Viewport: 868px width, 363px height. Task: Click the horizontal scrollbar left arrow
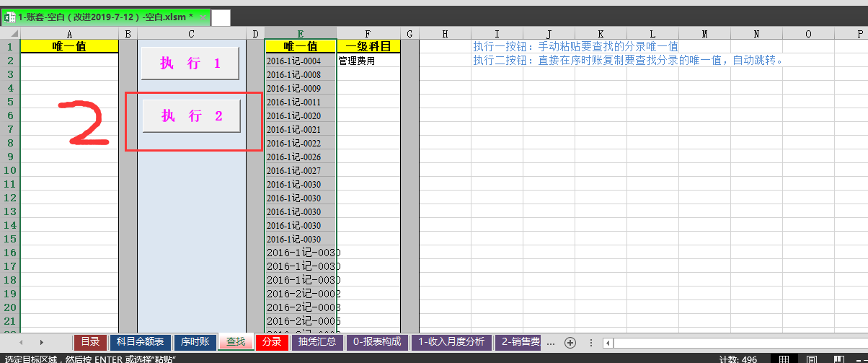tap(608, 343)
